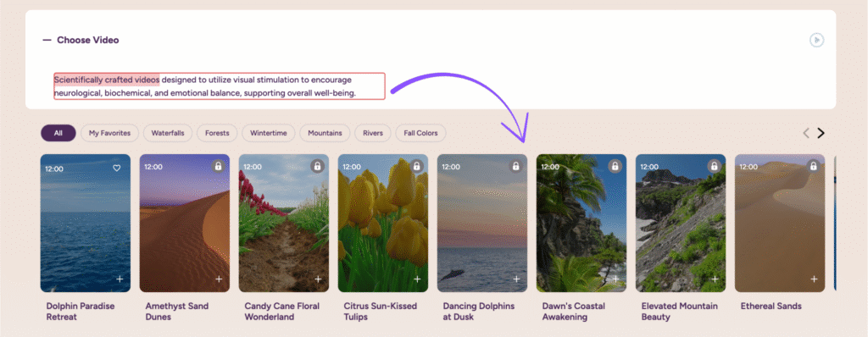This screenshot has width=868, height=337.
Task: Click lock icon on Citrus Sun-Kissed Tulips
Action: point(416,166)
